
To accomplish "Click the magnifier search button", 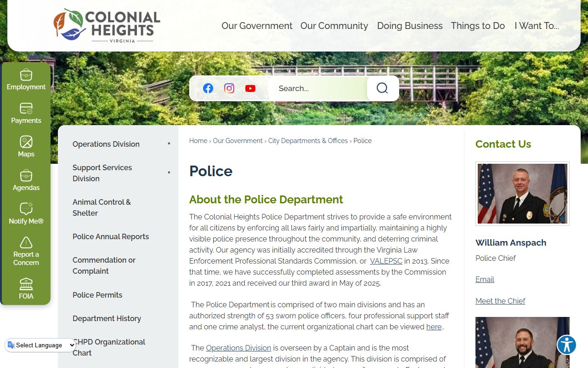I will click(382, 88).
